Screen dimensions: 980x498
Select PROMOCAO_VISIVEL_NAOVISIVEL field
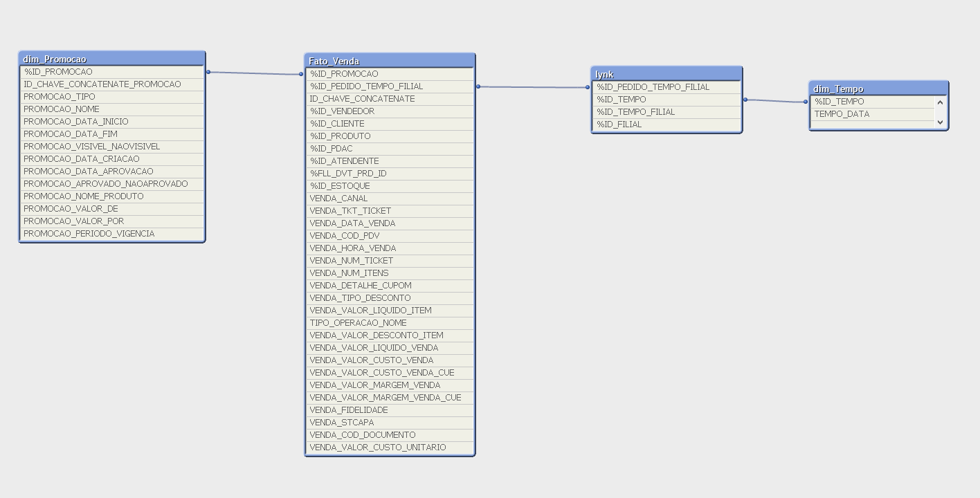[112, 147]
